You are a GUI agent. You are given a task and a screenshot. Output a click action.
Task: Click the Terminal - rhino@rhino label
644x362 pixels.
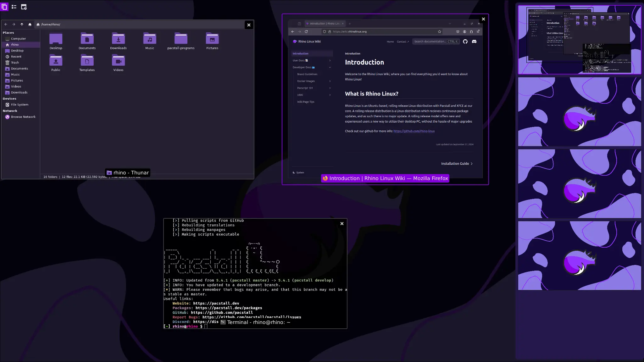coord(255,322)
